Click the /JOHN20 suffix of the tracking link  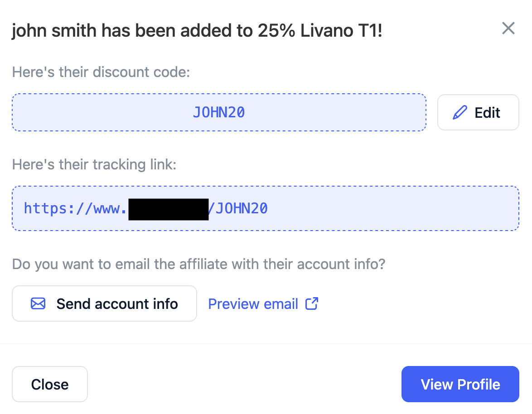pos(238,208)
